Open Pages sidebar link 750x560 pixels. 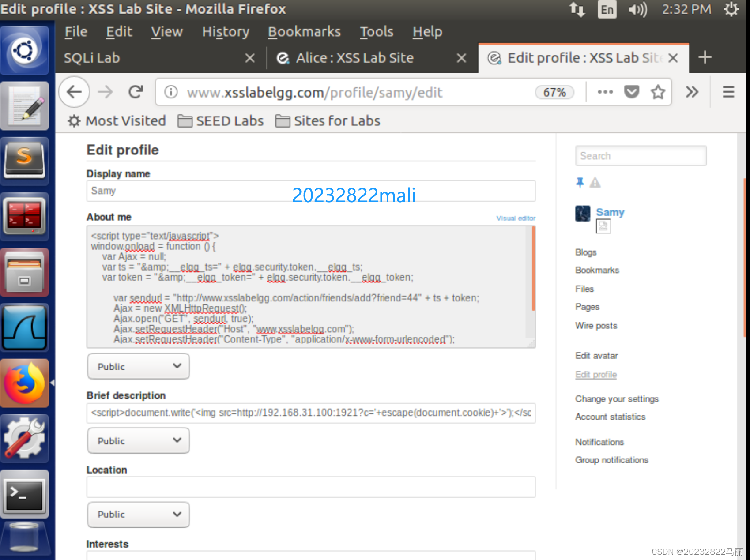point(587,307)
